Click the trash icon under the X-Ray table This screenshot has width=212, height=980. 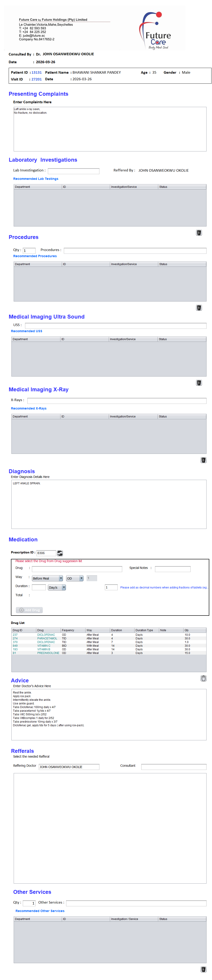pos(203,460)
